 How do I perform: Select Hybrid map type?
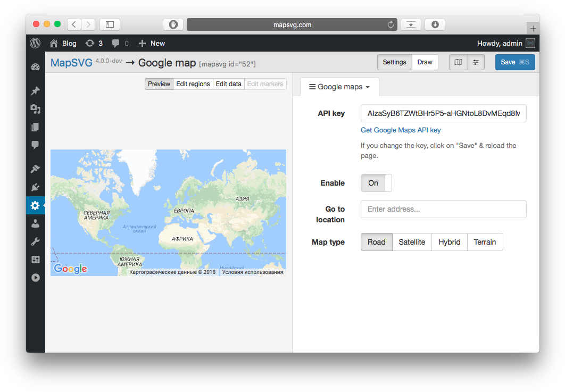(450, 242)
